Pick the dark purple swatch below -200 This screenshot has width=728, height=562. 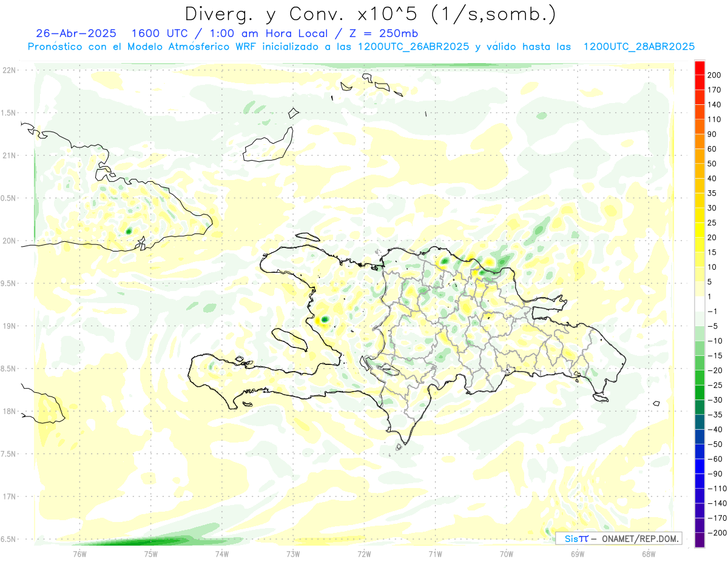coord(700,540)
